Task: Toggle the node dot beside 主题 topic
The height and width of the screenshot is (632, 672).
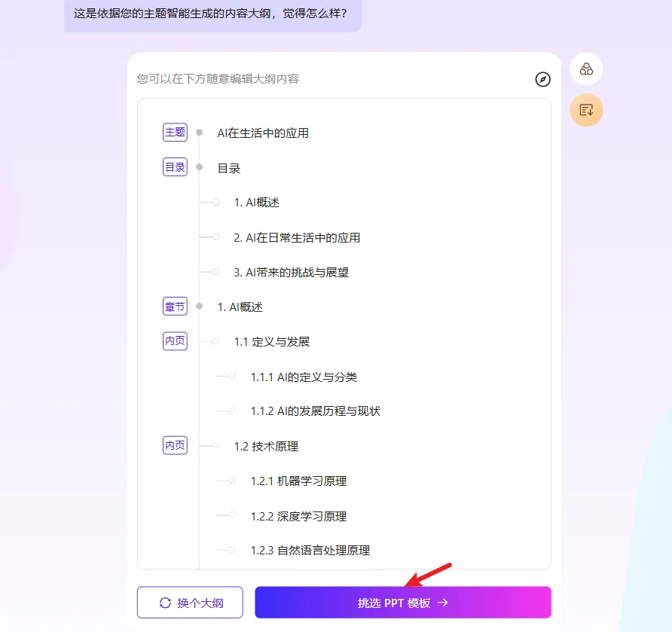Action: 198,132
